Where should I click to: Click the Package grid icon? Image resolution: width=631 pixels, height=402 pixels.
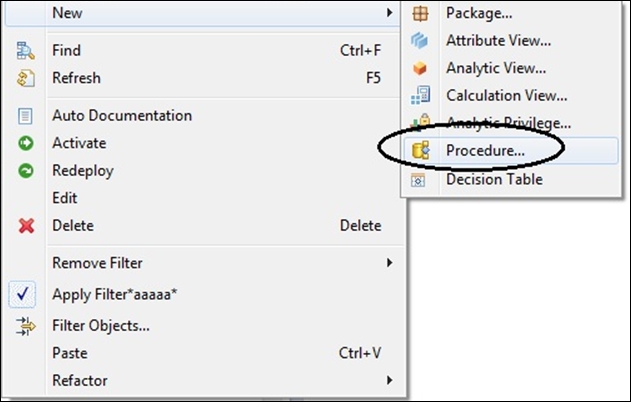[x=420, y=14]
